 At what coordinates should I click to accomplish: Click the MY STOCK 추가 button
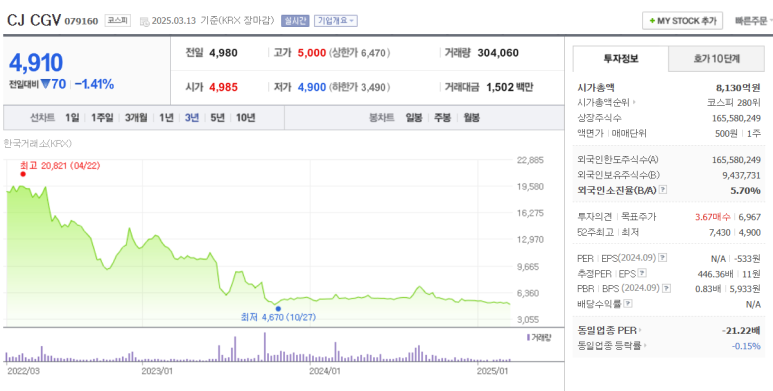(x=682, y=21)
